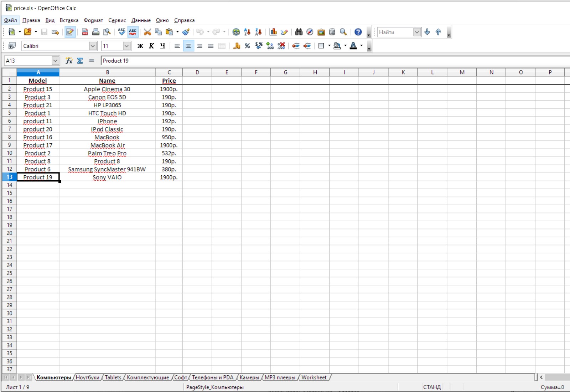570x392 pixels.
Task: Find next with the down arrow
Action: click(427, 32)
